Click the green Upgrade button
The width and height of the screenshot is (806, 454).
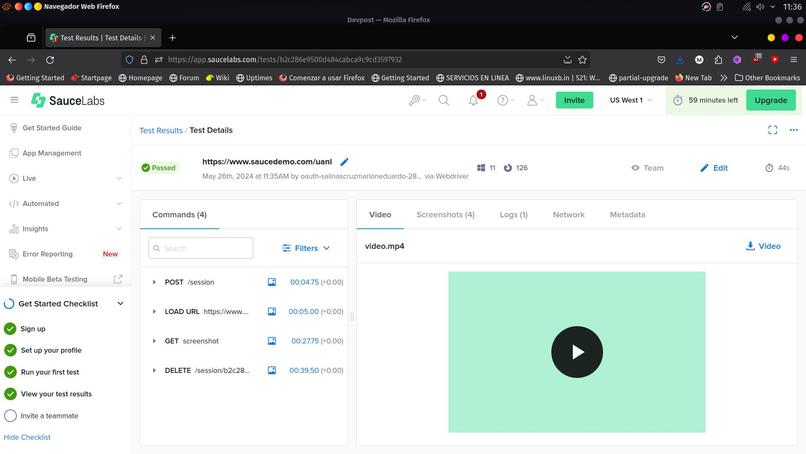point(771,100)
